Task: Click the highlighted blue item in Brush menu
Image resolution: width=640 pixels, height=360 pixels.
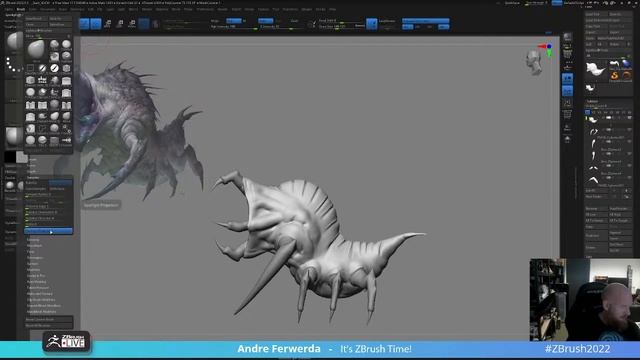Action: [x=49, y=231]
